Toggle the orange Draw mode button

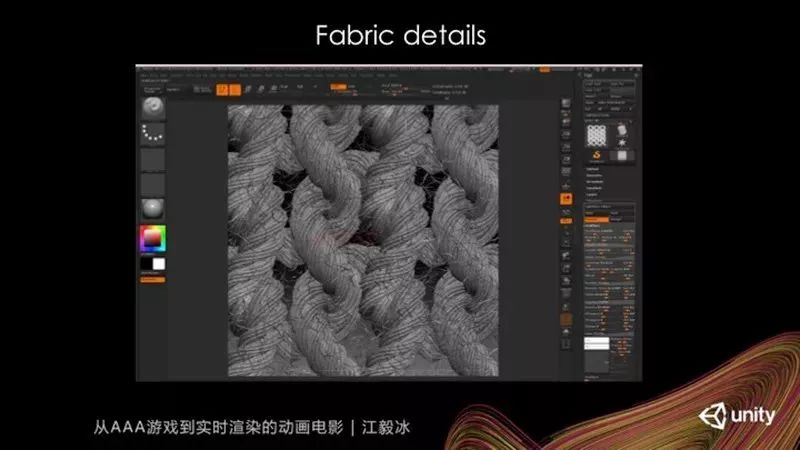click(235, 90)
